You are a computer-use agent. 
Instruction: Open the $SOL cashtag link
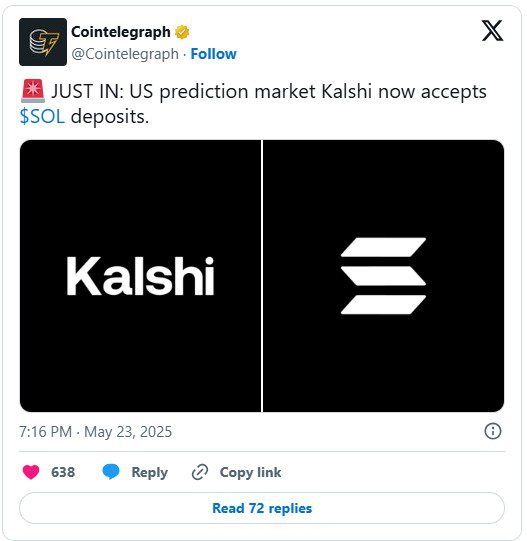click(x=42, y=117)
